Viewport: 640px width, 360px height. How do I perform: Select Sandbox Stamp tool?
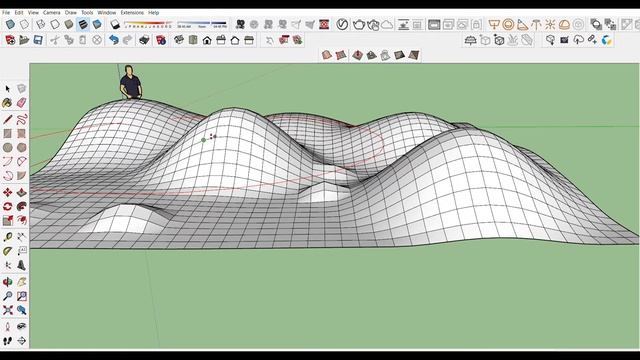(x=371, y=55)
